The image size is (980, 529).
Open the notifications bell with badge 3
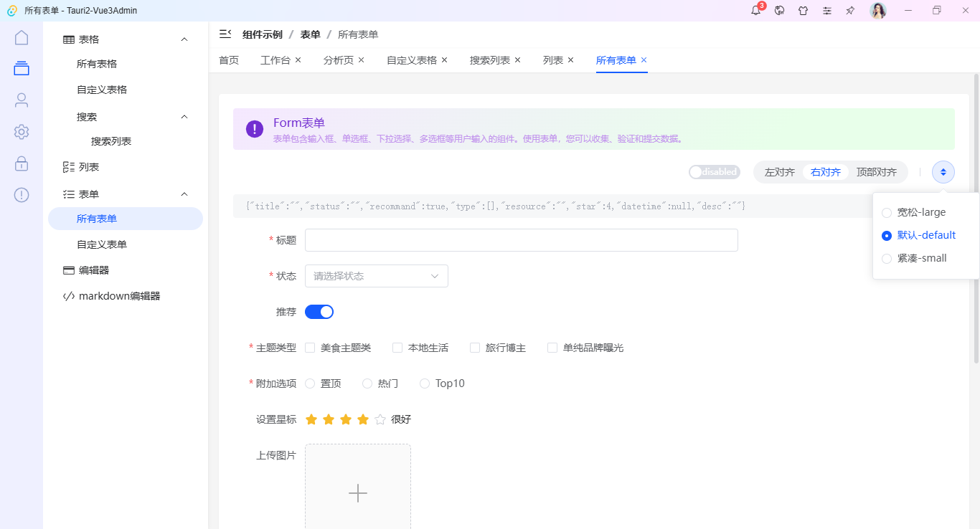[x=755, y=10]
